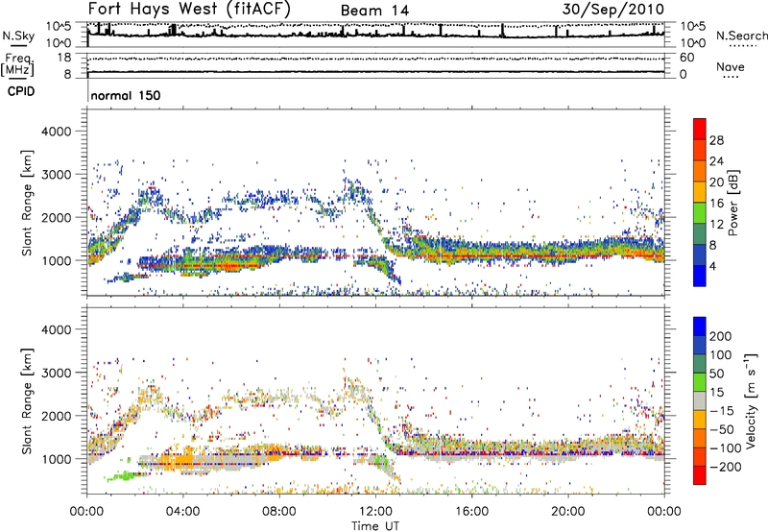Click the '2000' tick in the power panel
The image size is (768, 532).
(x=57, y=217)
